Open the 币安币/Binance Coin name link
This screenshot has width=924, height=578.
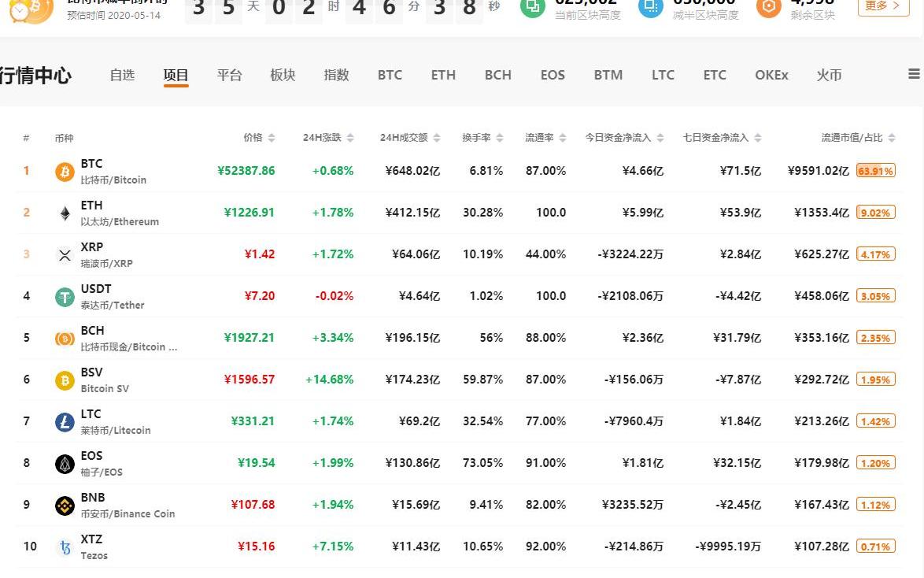point(128,514)
